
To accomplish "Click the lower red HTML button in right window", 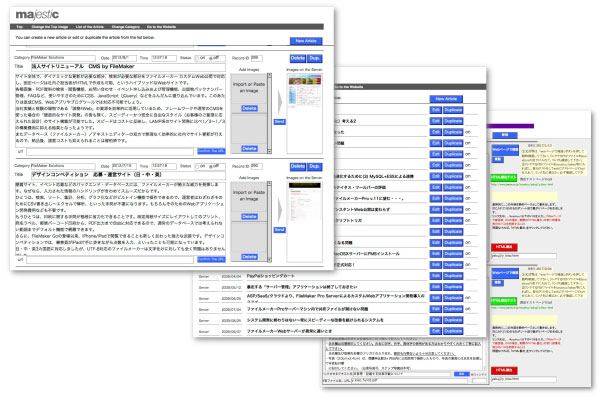I will tap(504, 371).
